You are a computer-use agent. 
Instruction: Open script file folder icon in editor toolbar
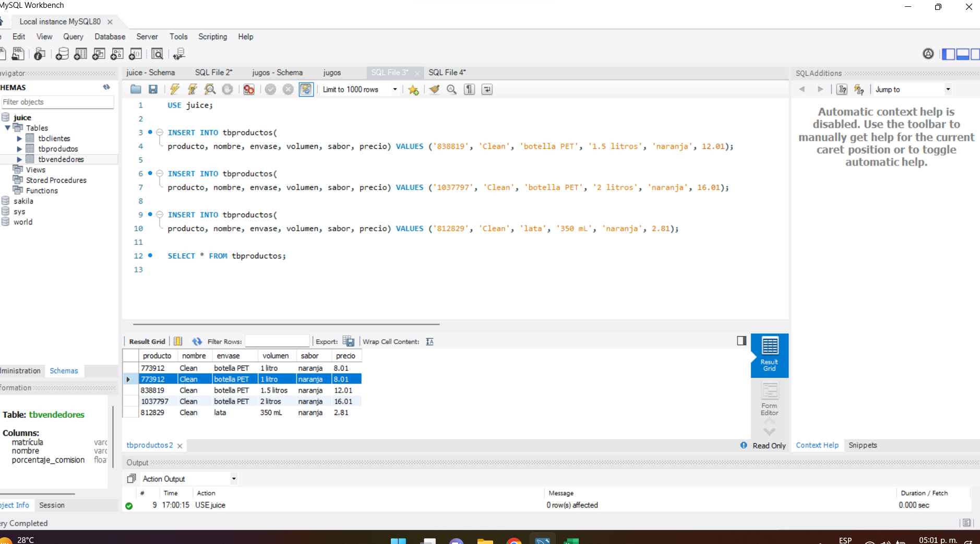(x=136, y=89)
